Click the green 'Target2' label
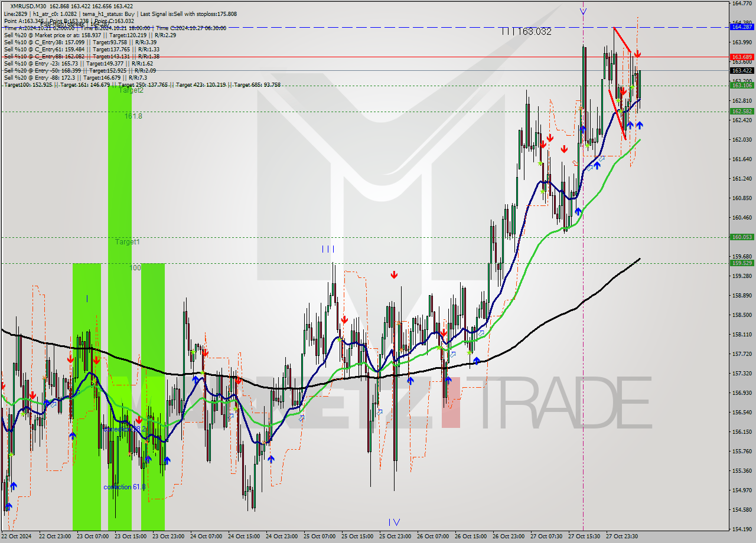The image size is (756, 543). pos(131,90)
